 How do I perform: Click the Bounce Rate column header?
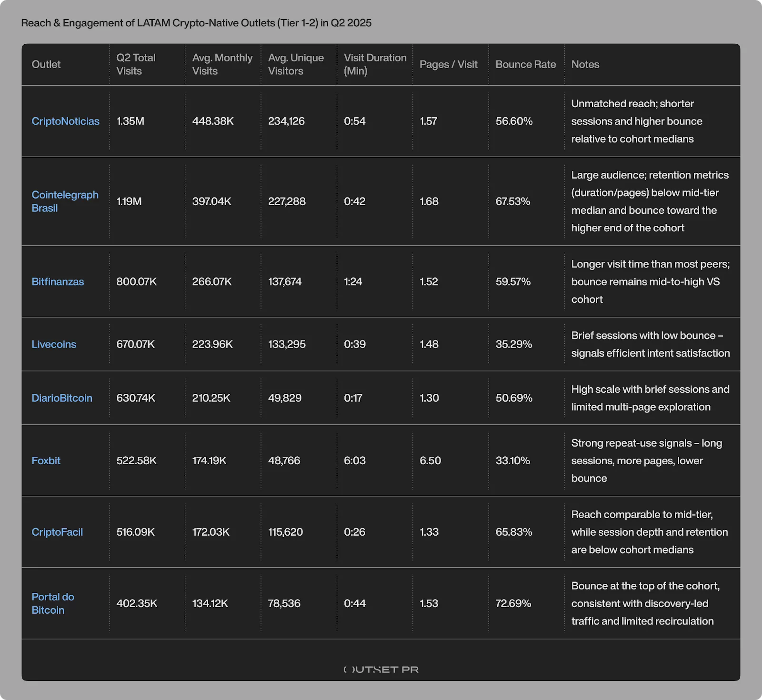tap(525, 64)
